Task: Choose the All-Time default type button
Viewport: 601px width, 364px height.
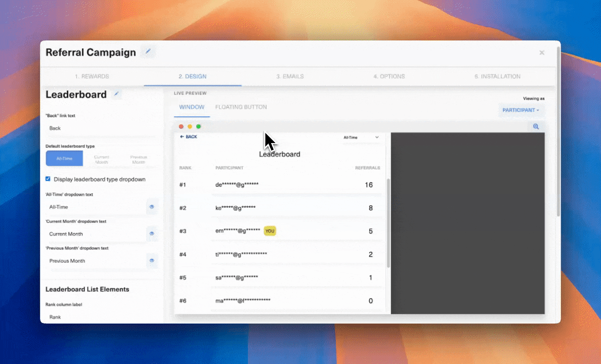Action: pos(64,159)
